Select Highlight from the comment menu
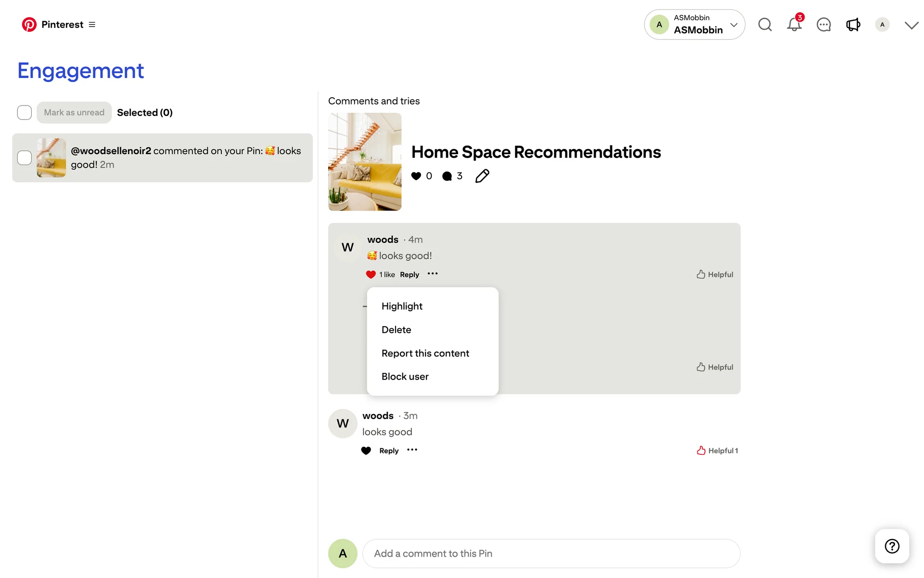 click(402, 306)
